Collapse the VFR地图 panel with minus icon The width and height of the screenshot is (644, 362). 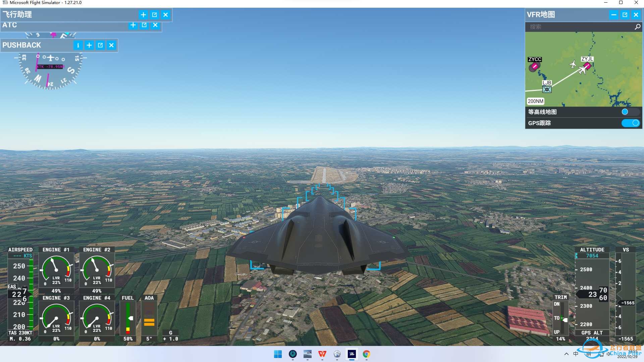[x=613, y=15]
